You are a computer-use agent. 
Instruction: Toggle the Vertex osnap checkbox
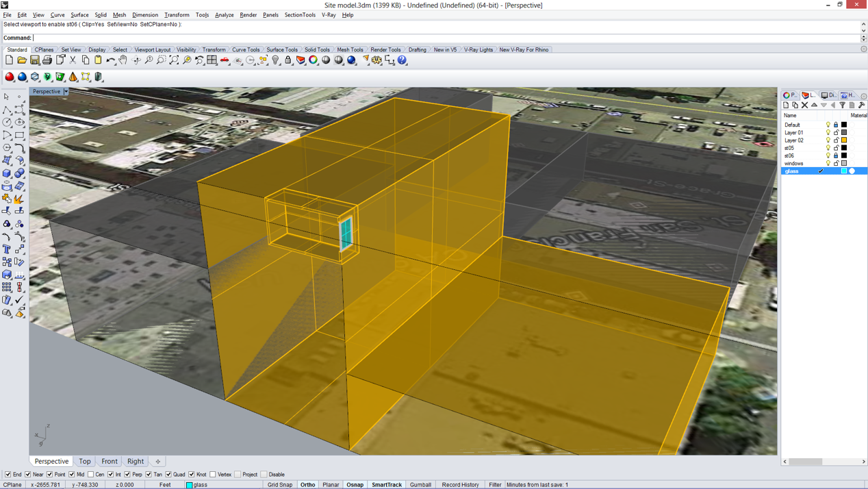pos(213,475)
